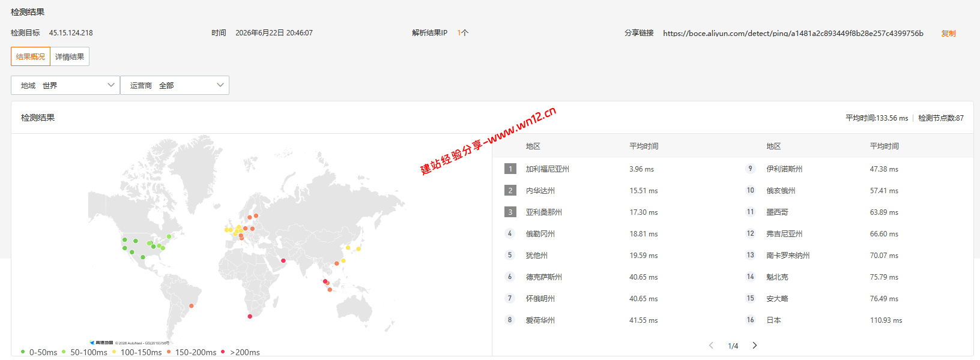Click the orange node in Brazil
The height and width of the screenshot is (360, 980).
192,305
